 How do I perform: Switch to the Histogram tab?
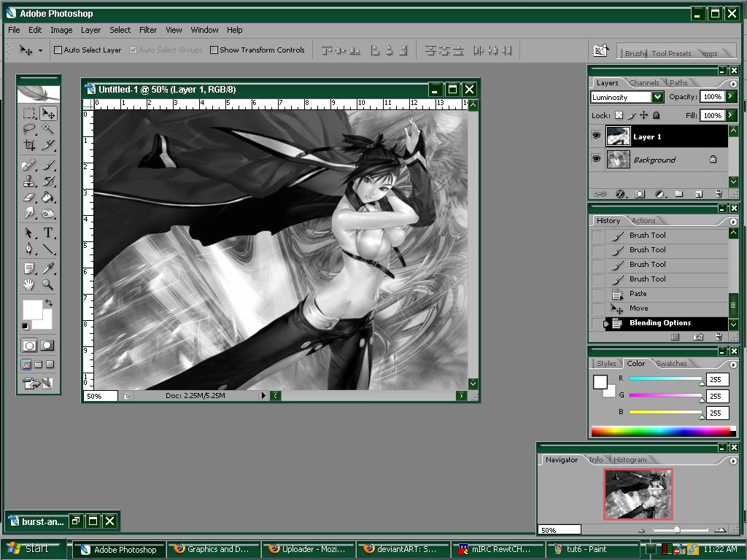630,459
